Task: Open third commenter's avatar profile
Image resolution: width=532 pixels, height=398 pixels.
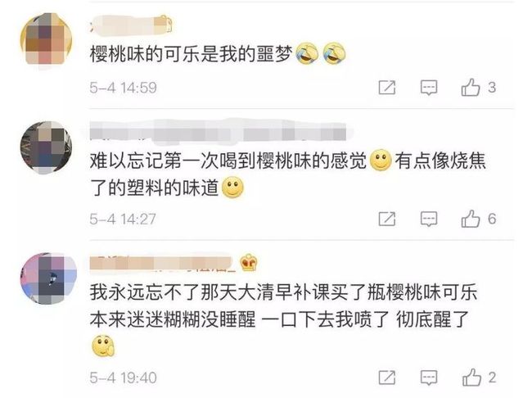Action: pyautogui.click(x=48, y=278)
